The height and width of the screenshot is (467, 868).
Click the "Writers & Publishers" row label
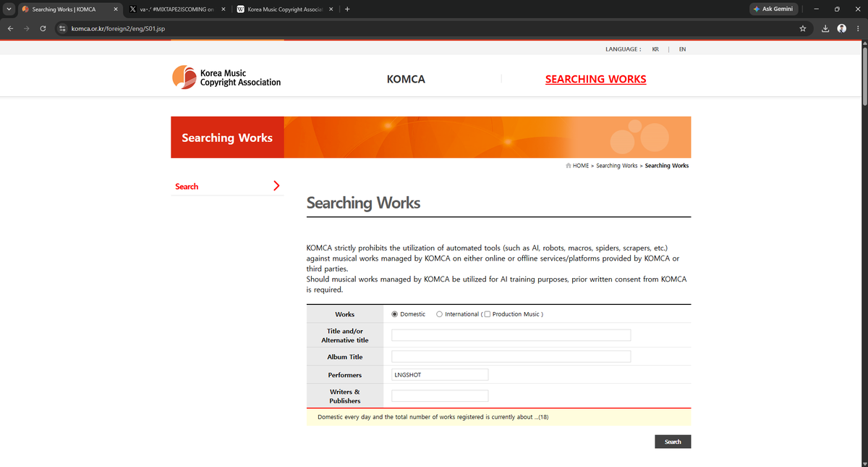(345, 396)
